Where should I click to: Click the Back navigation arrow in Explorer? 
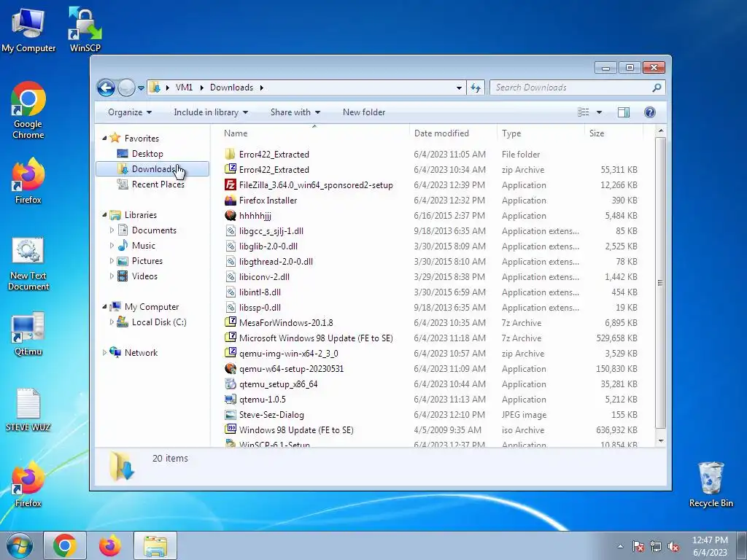(106, 87)
